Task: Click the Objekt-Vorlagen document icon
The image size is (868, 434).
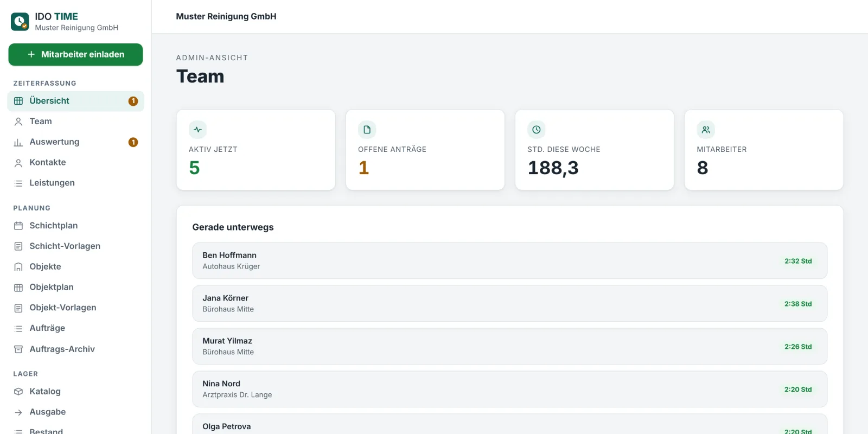Action: [18, 308]
